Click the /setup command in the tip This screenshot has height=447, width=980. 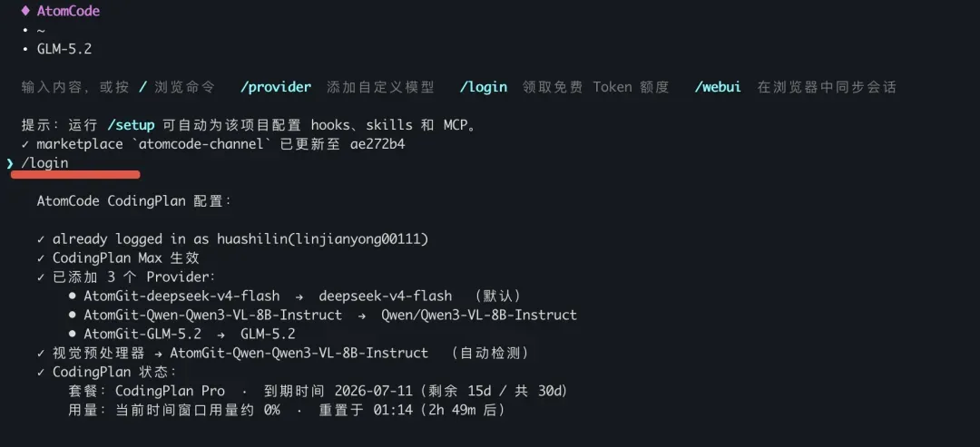[131, 125]
